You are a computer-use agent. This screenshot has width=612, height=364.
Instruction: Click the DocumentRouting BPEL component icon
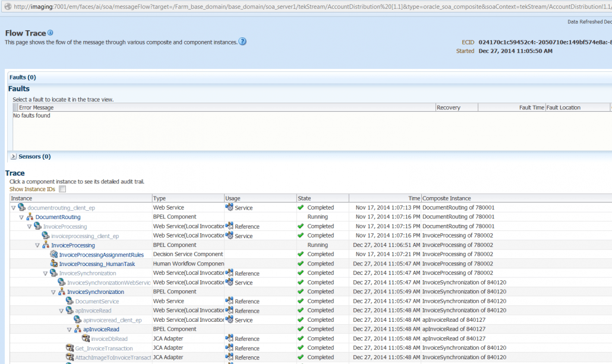tap(30, 217)
